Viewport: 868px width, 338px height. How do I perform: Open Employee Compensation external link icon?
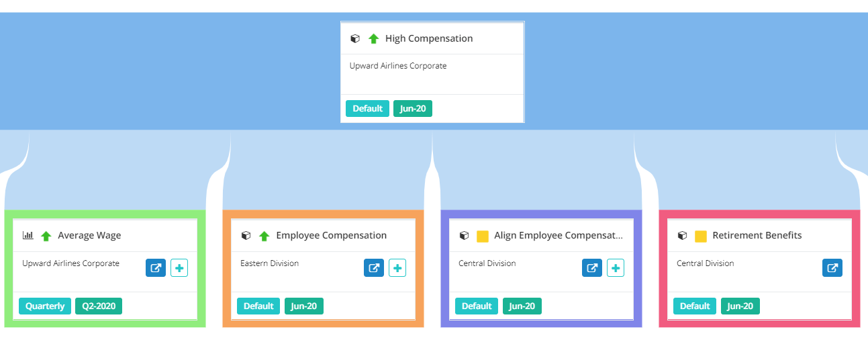tap(374, 267)
